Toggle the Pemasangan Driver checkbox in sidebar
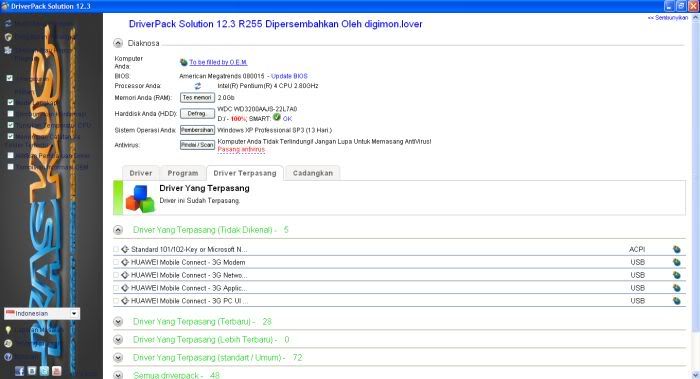This screenshot has width=700, height=379. click(11, 155)
